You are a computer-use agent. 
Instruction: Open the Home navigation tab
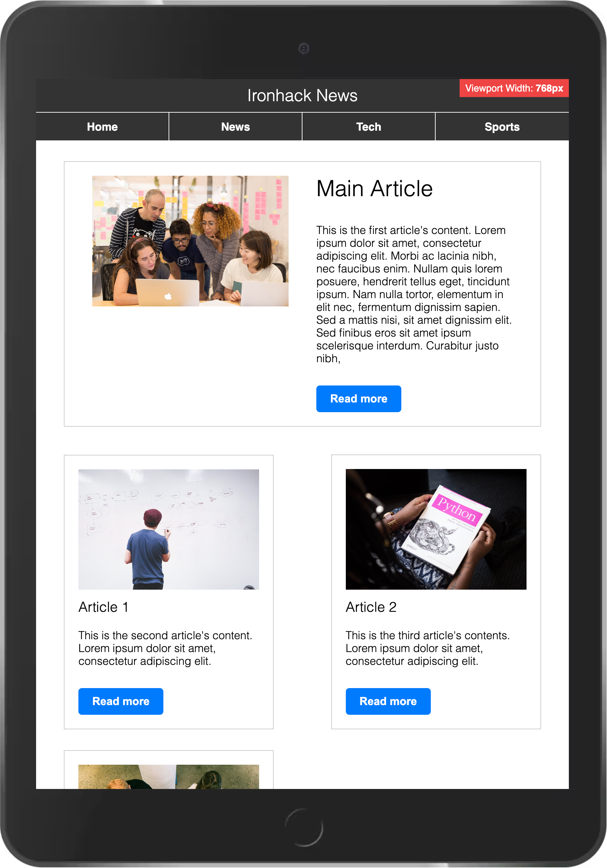coord(102,127)
